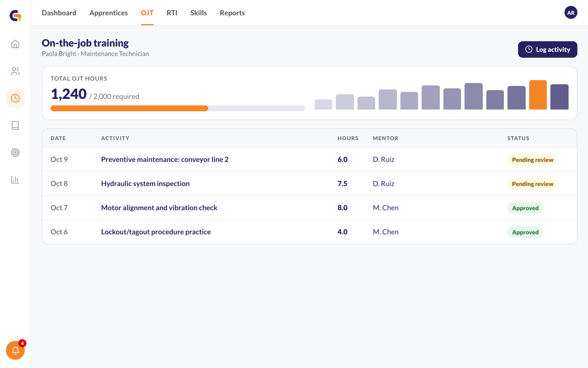Select the clock OJT icon in sidebar
This screenshot has height=368, width=588.
[15, 98]
